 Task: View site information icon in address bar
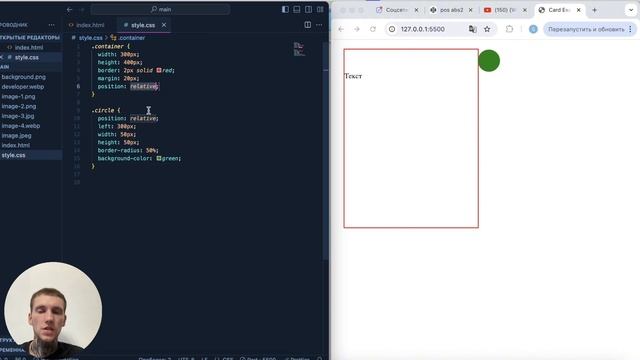point(392,29)
